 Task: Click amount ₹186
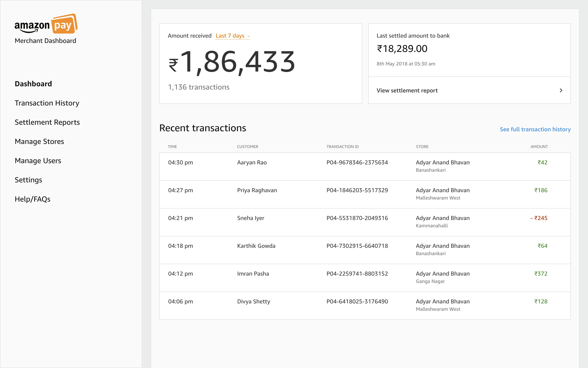(541, 190)
